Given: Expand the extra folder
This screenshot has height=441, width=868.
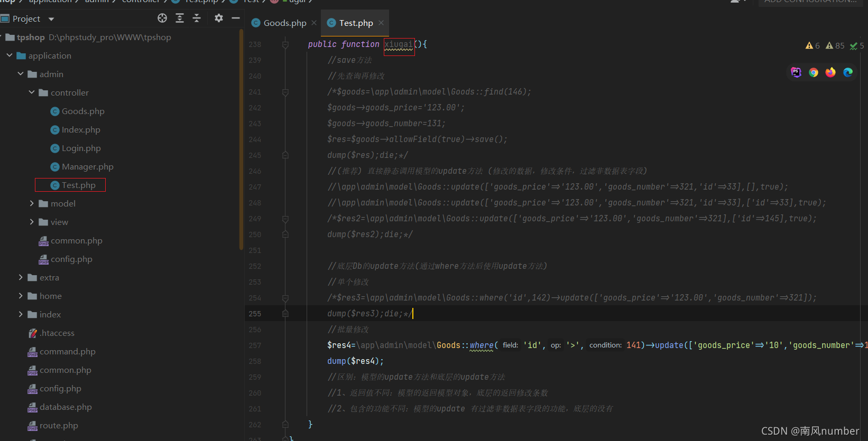Looking at the screenshot, I should (x=21, y=277).
